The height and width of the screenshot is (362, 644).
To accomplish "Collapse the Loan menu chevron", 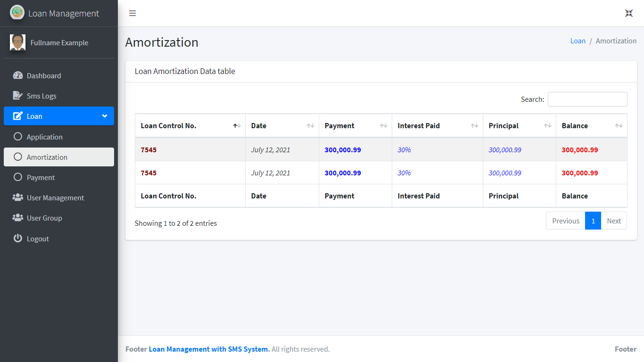I will [105, 116].
